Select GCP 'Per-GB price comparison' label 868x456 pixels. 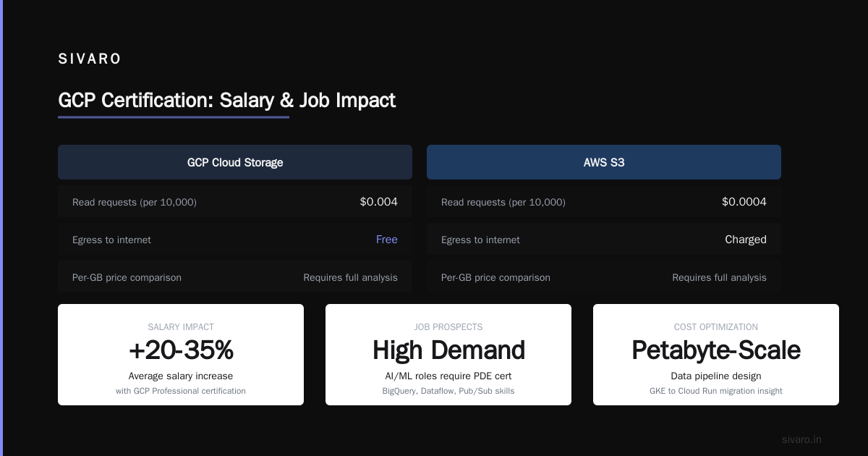pyautogui.click(x=127, y=277)
